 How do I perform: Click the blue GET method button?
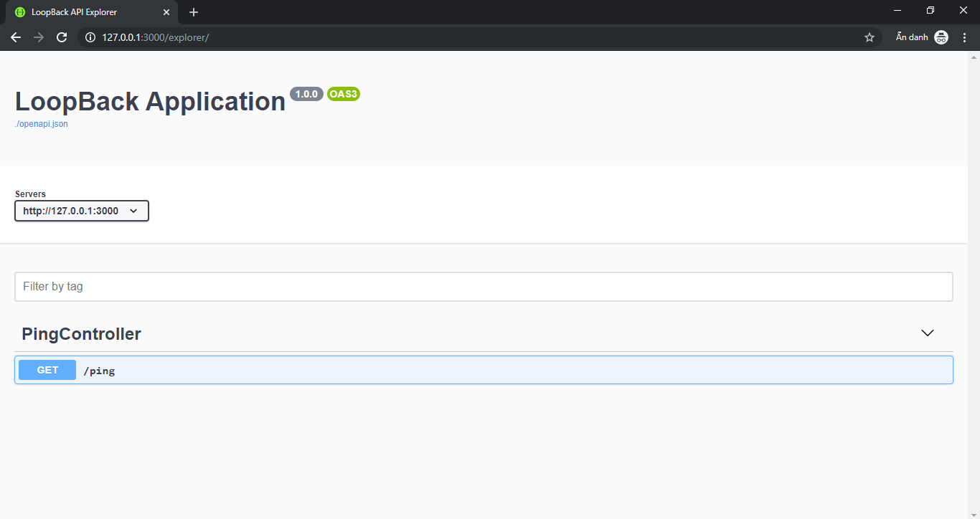tap(47, 370)
